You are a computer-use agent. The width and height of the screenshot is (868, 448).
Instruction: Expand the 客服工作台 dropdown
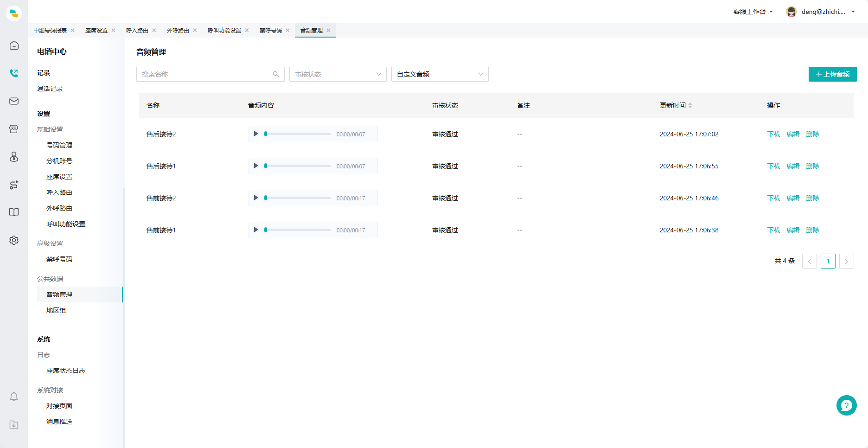753,12
